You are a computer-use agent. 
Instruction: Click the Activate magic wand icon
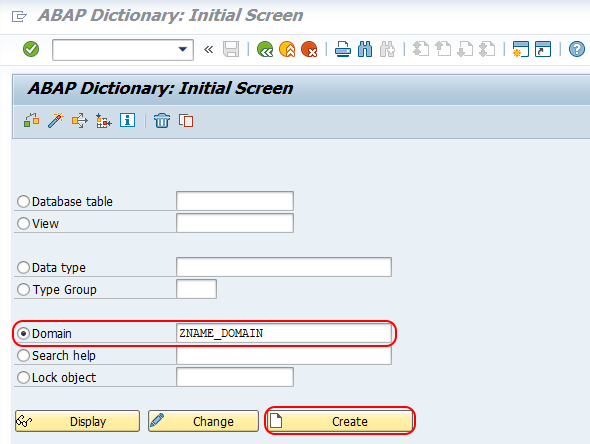point(56,121)
